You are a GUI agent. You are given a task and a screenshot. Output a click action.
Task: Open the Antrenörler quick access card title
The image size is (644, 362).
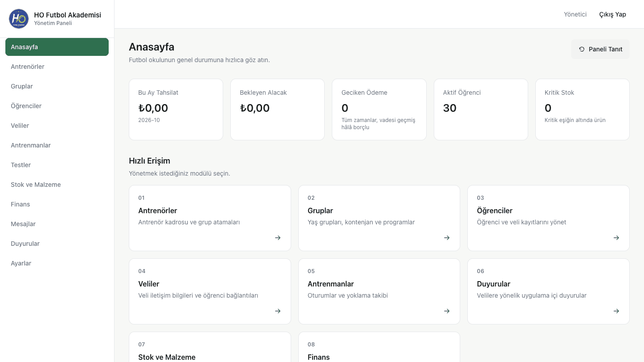tap(158, 210)
